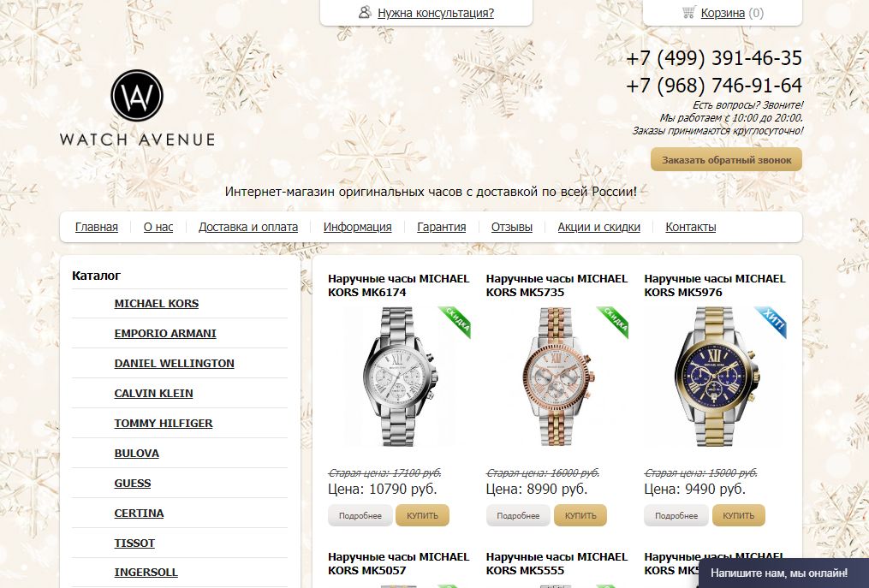This screenshot has width=869, height=588.
Task: Go to Акции и скидки page
Action: pyautogui.click(x=598, y=227)
